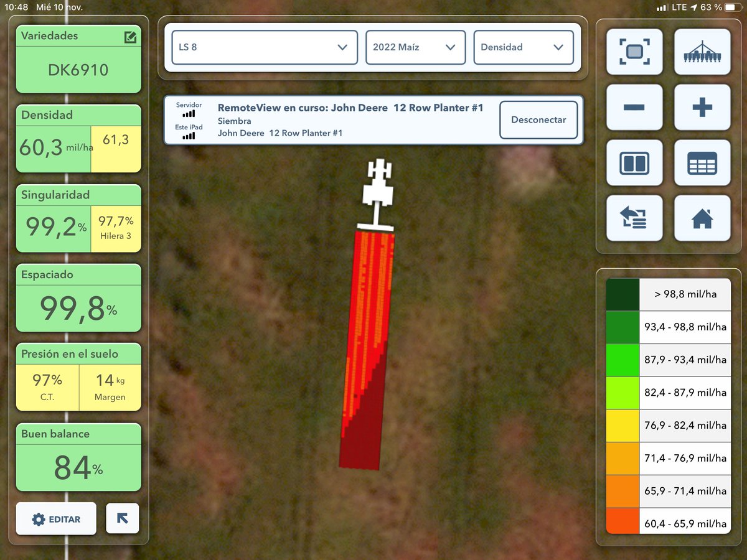Tap the Siembra label in RemoteView banner
The height and width of the screenshot is (560, 747).
click(x=235, y=121)
